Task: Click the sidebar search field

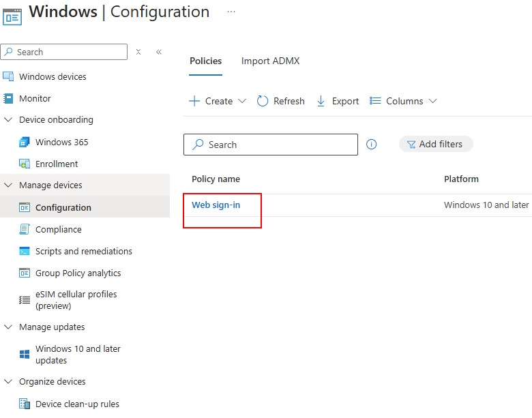Action: click(x=64, y=52)
